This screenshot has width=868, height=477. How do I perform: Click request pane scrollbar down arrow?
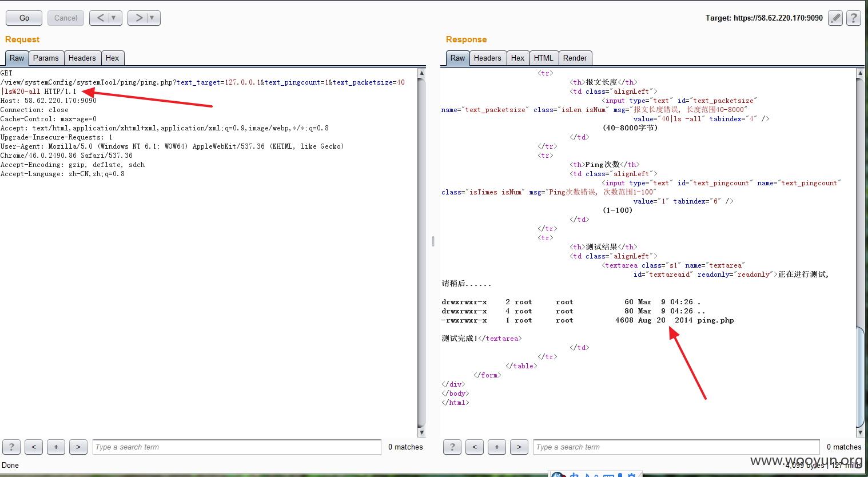point(422,432)
